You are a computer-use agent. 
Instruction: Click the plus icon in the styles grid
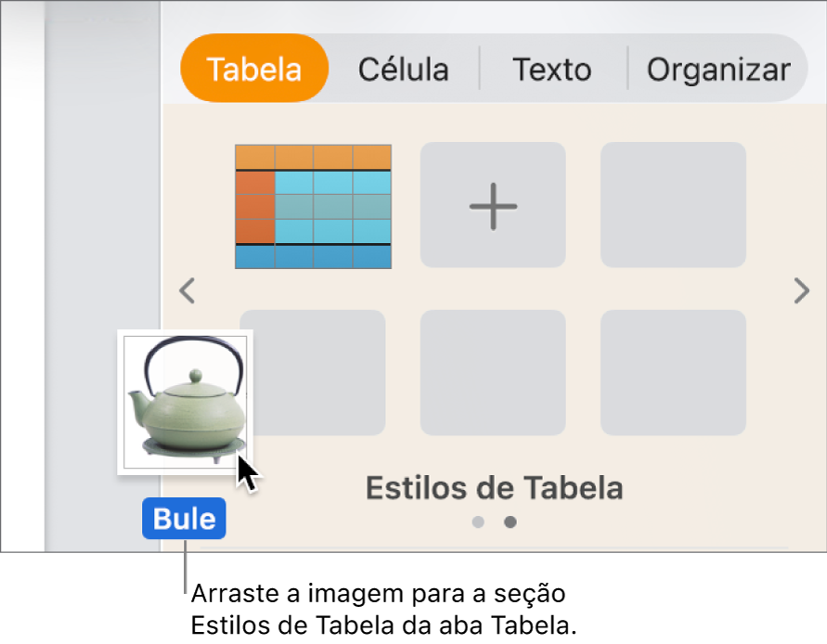tap(492, 204)
